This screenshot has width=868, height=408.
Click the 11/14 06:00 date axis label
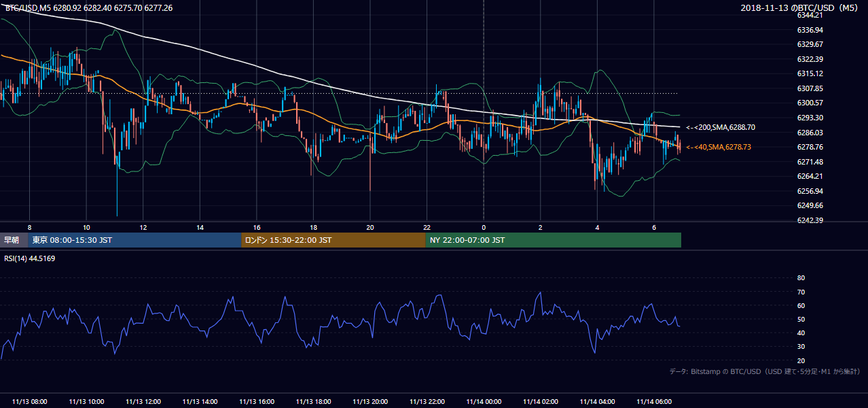654,401
